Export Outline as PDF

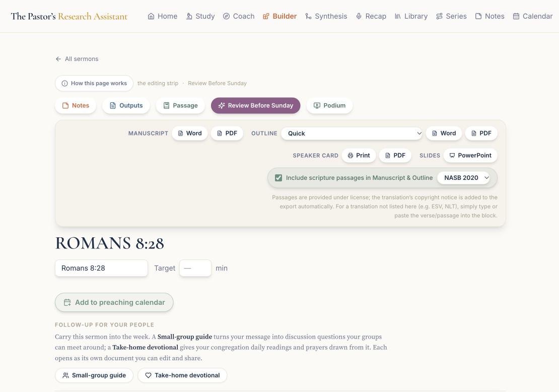coord(481,134)
